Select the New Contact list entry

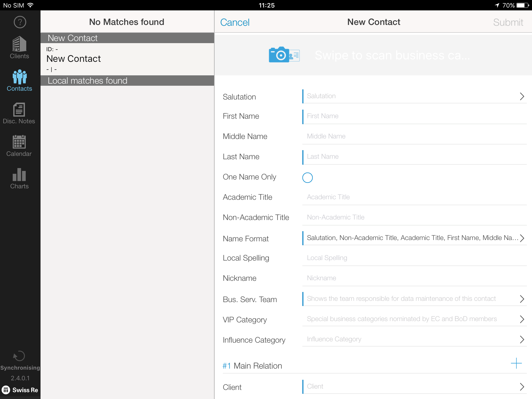pyautogui.click(x=127, y=59)
